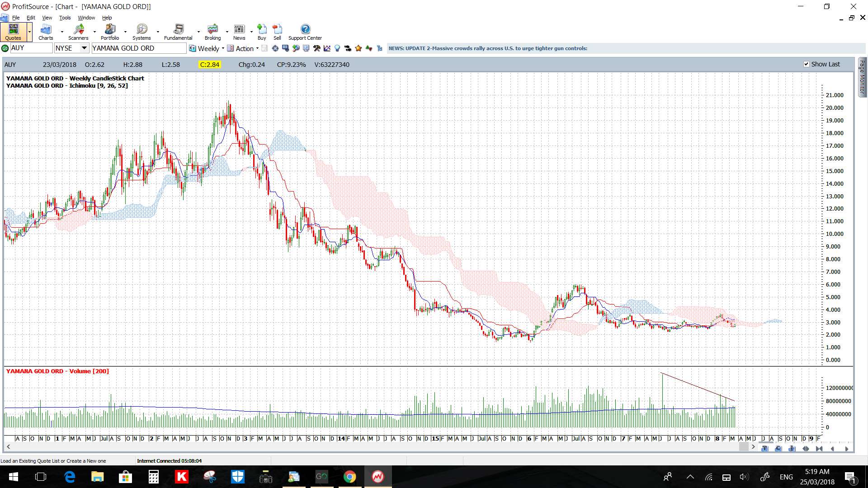
Task: Open Microsoft Edge from the taskbar
Action: click(70, 477)
